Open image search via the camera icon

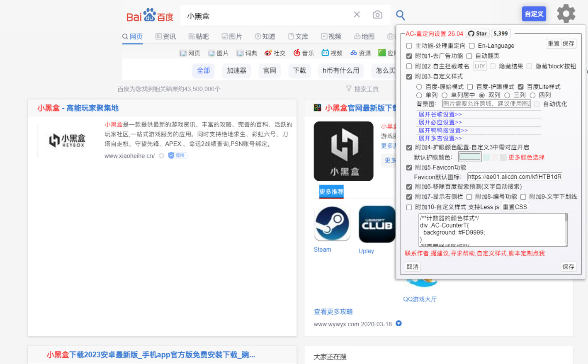pos(377,15)
